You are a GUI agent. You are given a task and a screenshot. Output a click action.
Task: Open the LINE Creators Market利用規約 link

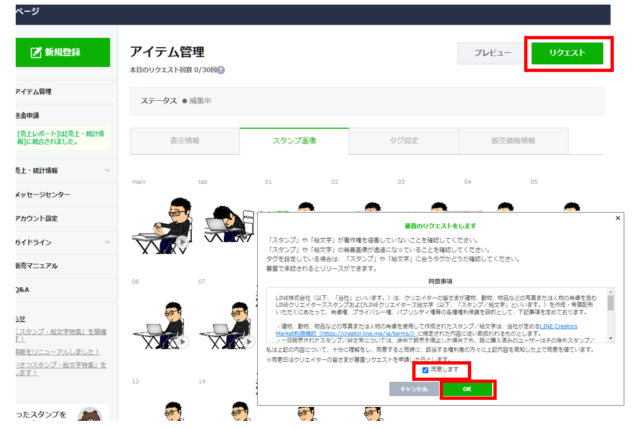point(427,330)
